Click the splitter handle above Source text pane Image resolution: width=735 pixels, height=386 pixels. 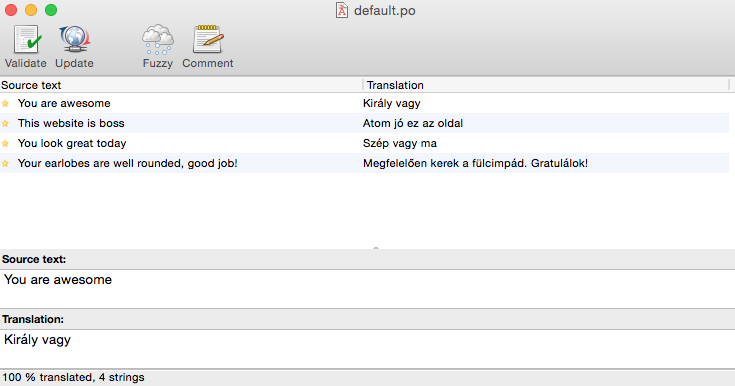[x=375, y=248]
